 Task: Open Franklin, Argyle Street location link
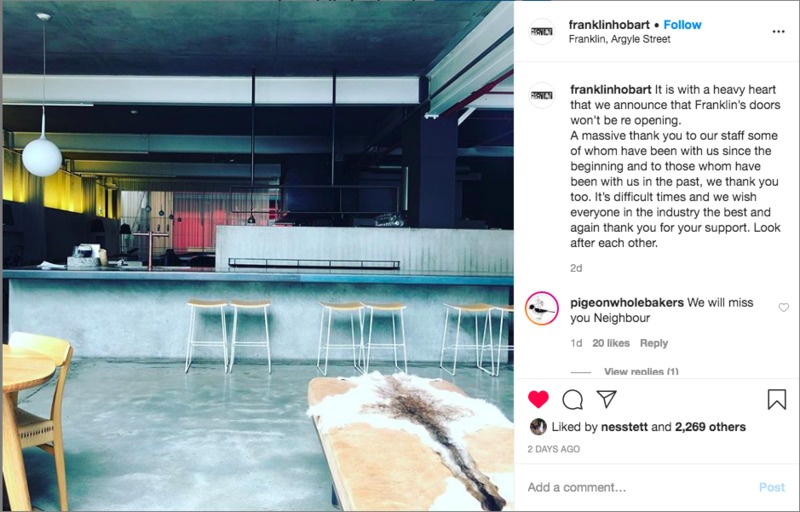tap(619, 39)
